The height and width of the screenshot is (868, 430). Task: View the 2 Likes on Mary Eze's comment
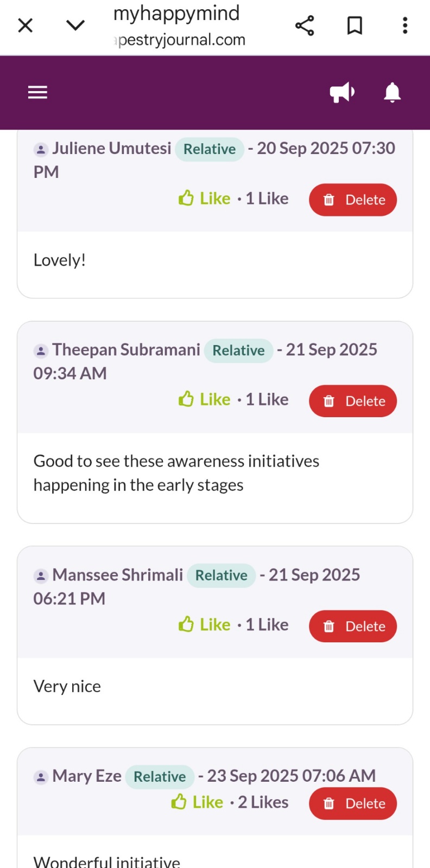[x=263, y=802]
